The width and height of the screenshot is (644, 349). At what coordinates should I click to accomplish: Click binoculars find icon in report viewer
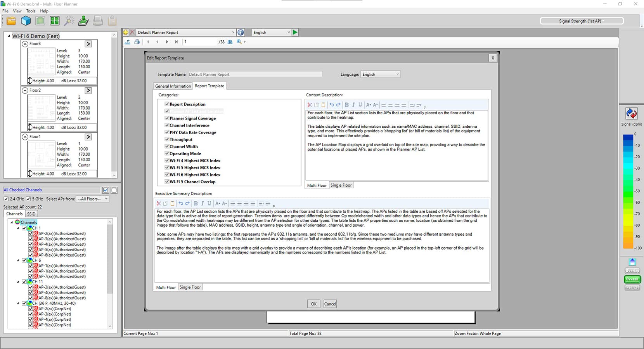click(230, 42)
